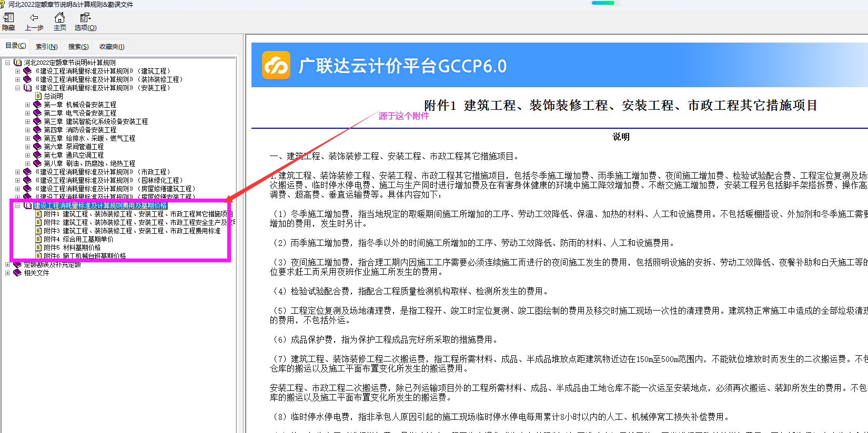868x433 pixels.
Task: Expand 第一章 机械设备安装工程
Action: pyautogui.click(x=27, y=105)
